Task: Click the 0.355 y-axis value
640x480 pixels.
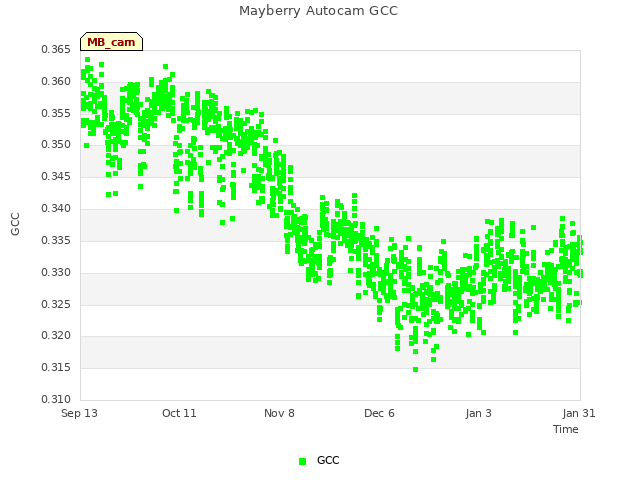Action: coord(56,113)
